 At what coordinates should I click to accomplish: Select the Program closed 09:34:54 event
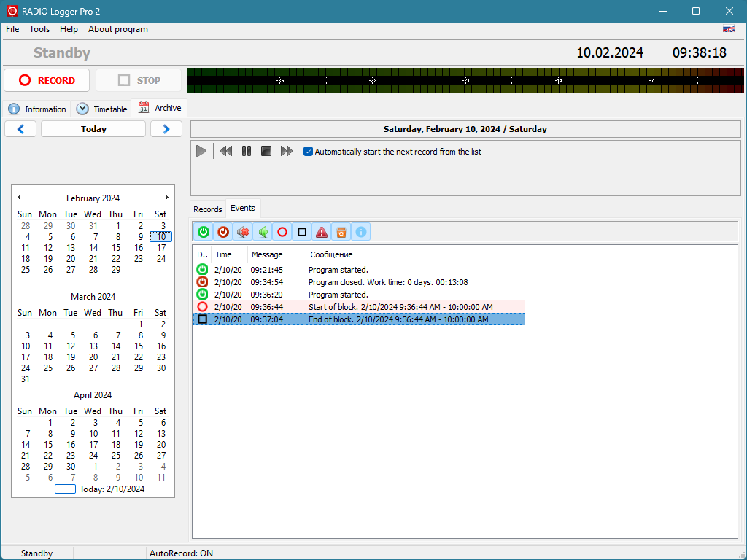coord(359,282)
